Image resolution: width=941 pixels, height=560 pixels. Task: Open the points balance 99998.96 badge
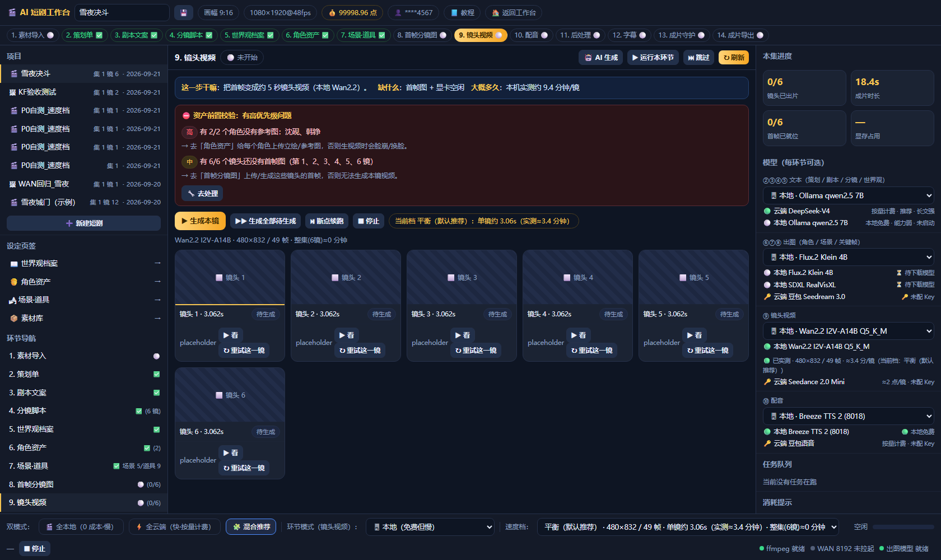point(352,12)
